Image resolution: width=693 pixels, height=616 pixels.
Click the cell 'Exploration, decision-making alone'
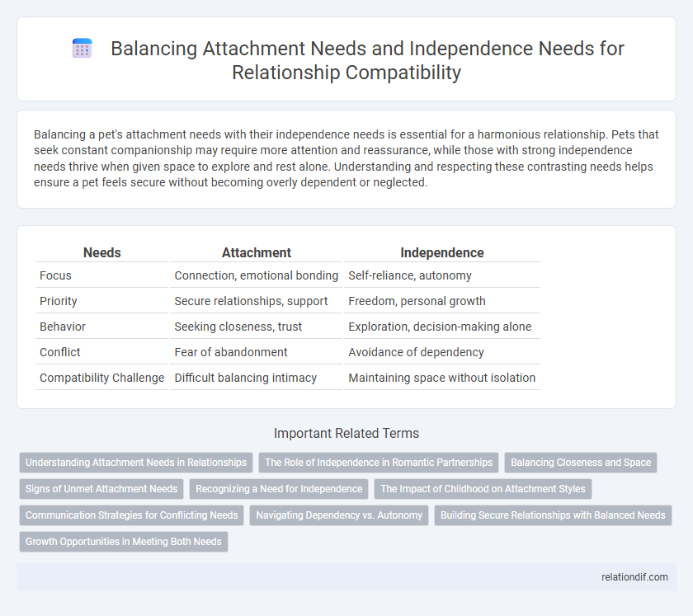coord(442,327)
